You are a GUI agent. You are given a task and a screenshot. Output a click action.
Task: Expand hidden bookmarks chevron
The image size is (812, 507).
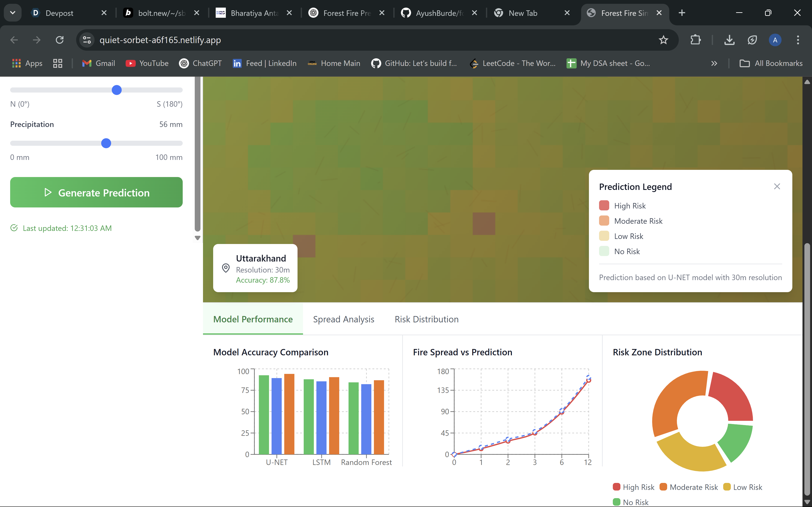coord(714,63)
